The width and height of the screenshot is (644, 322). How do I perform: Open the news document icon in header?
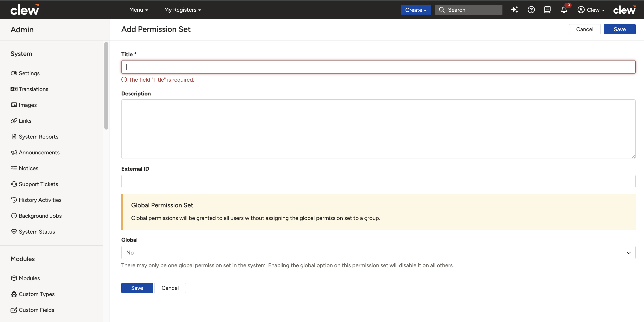[x=547, y=10]
